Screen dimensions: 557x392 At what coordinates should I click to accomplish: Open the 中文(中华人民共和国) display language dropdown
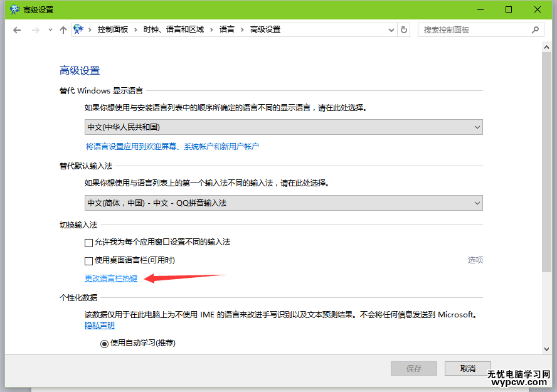coord(284,127)
